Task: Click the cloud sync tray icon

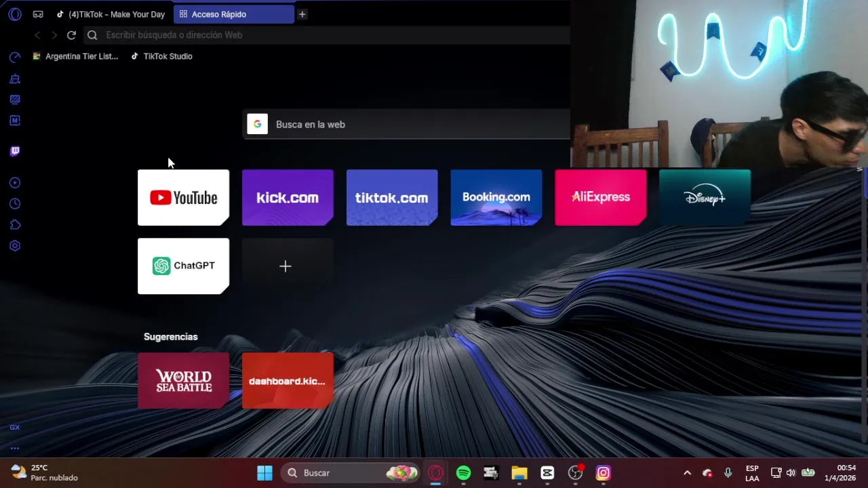Action: [707, 473]
